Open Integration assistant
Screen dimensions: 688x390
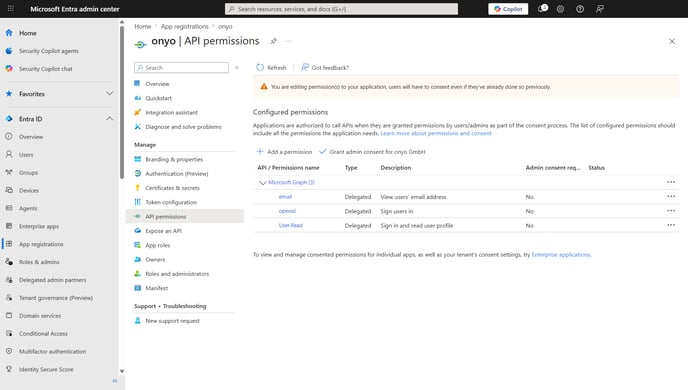(171, 112)
